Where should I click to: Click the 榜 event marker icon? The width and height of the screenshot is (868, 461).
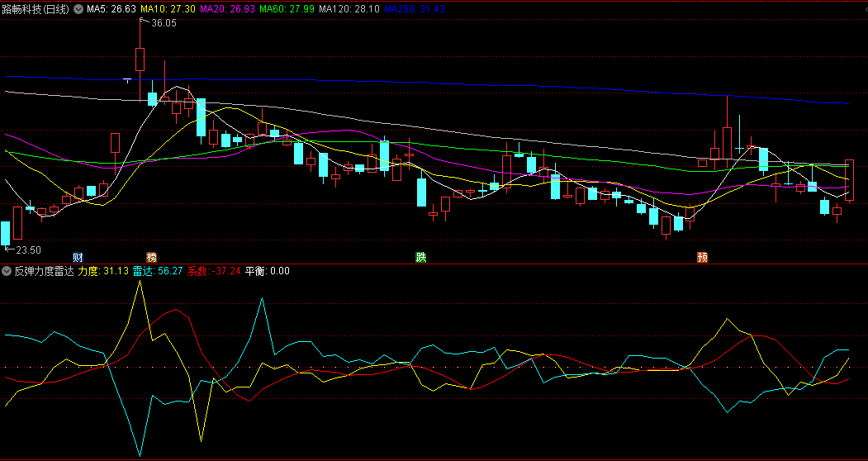pyautogui.click(x=151, y=257)
